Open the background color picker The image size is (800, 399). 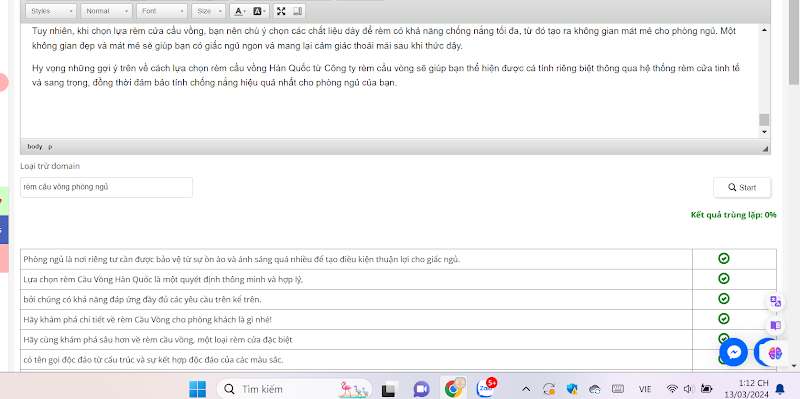[x=259, y=11]
